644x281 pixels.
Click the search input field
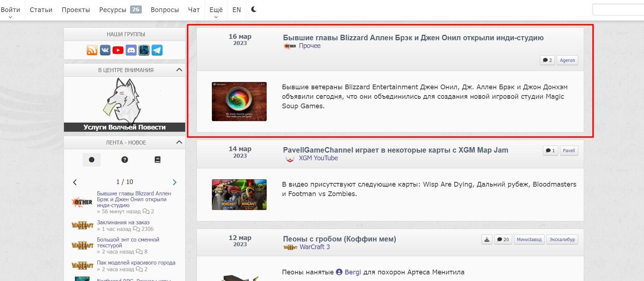[618, 10]
